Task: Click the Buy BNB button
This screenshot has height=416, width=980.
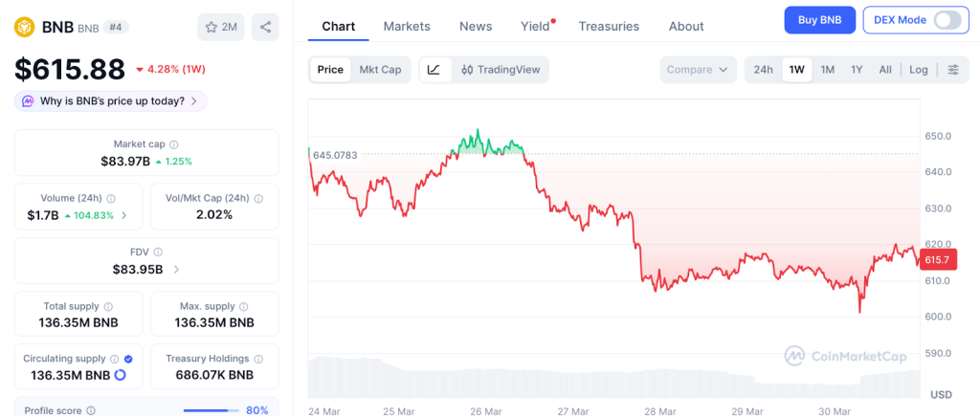Action: (x=818, y=20)
